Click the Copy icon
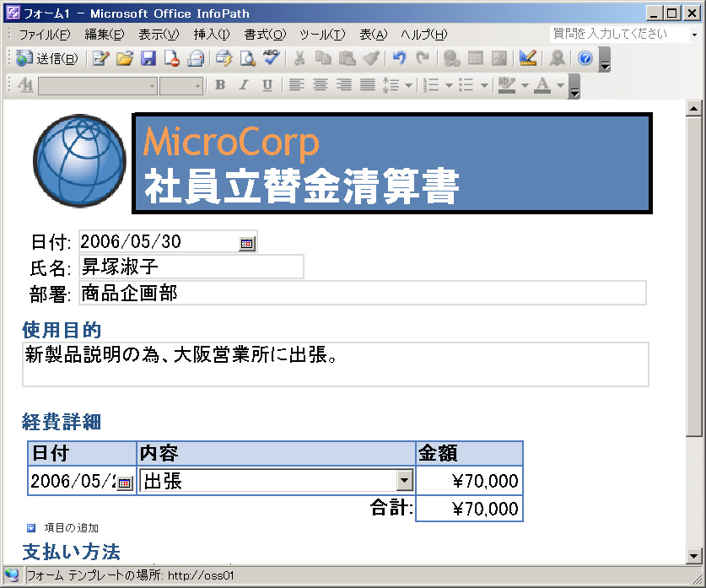The height and width of the screenshot is (588, 706). click(x=323, y=58)
